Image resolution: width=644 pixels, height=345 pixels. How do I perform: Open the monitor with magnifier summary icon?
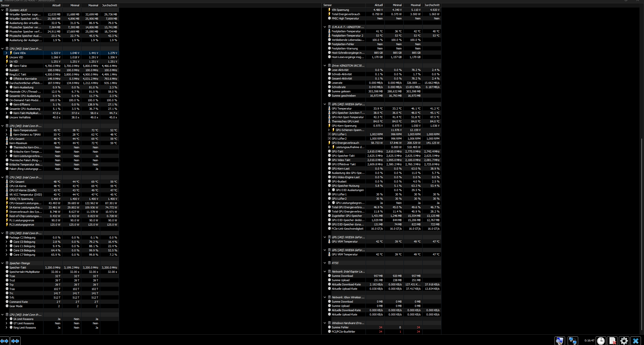[x=560, y=341]
